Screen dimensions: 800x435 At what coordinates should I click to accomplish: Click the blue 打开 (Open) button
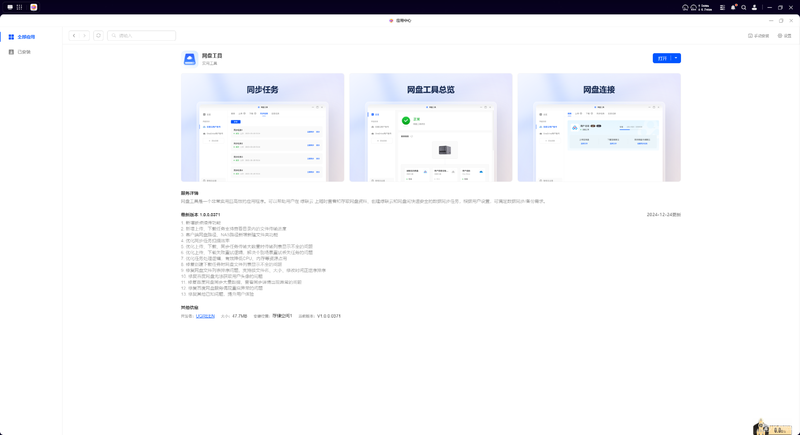(662, 58)
